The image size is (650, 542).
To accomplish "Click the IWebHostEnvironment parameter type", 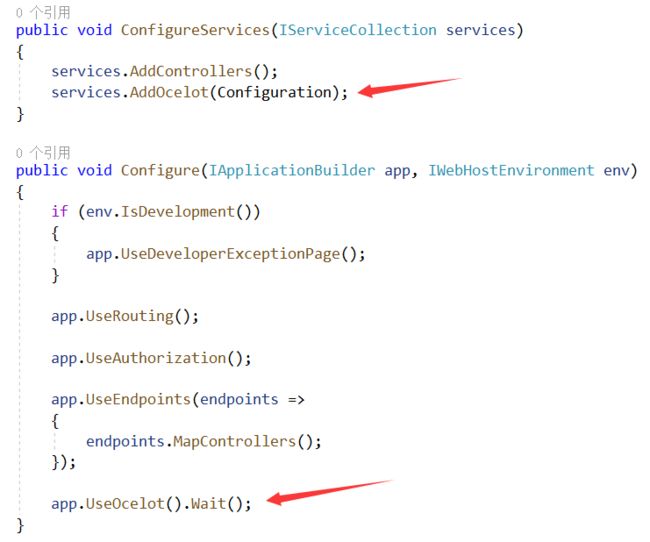I will tap(511, 170).
